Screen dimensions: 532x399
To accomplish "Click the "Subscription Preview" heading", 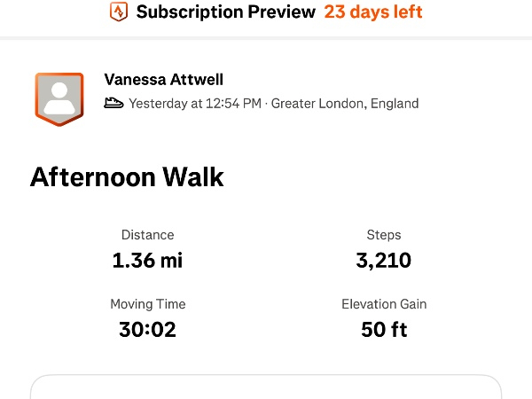I will [x=226, y=12].
